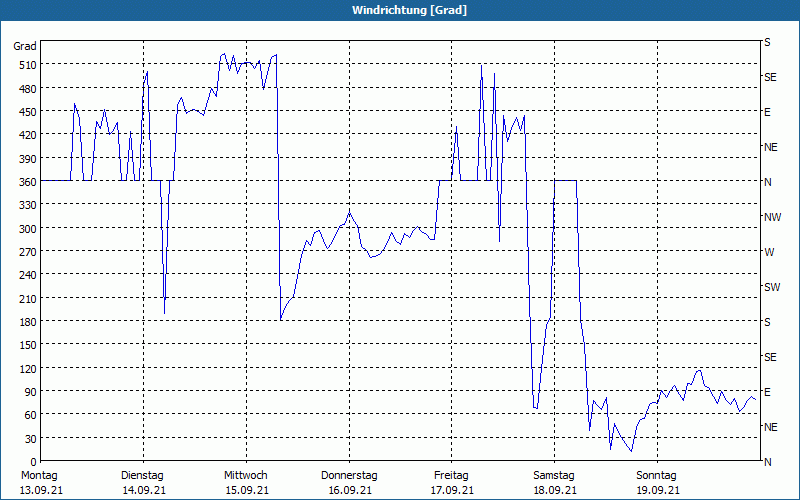Click the 18.09.21 date label
This screenshot has width=800, height=500.
[x=555, y=491]
